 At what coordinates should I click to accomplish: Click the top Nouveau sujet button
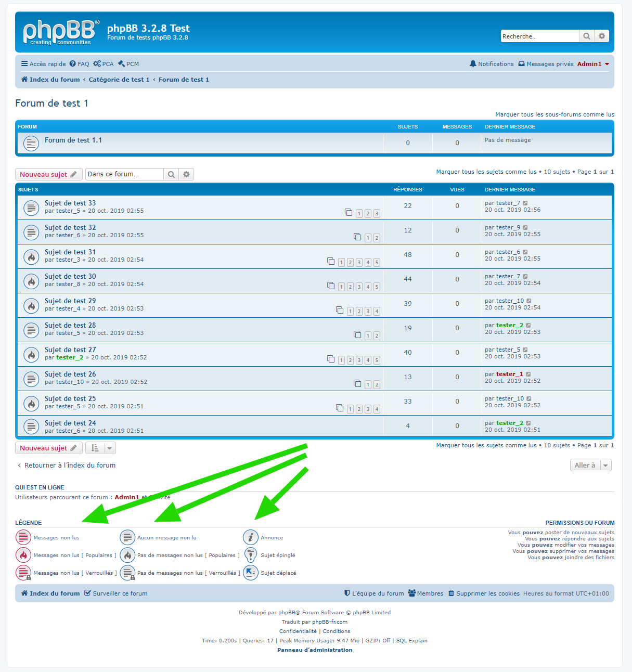(x=48, y=174)
